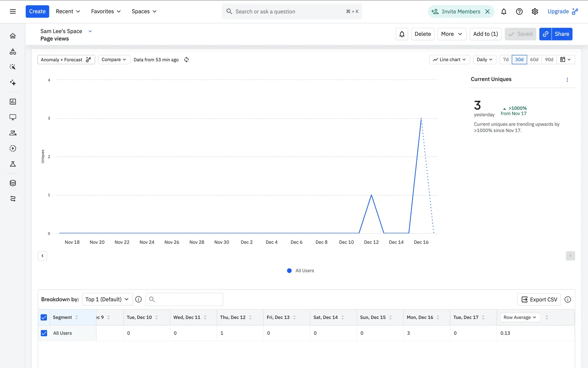The width and height of the screenshot is (588, 368).
Task: Open the chart alert bell icon
Action: (402, 34)
